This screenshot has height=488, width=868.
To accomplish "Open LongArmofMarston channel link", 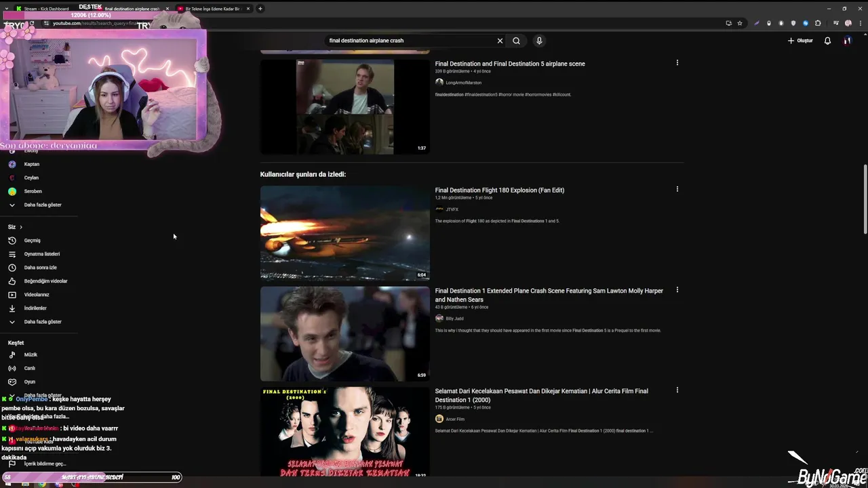I will tap(463, 83).
